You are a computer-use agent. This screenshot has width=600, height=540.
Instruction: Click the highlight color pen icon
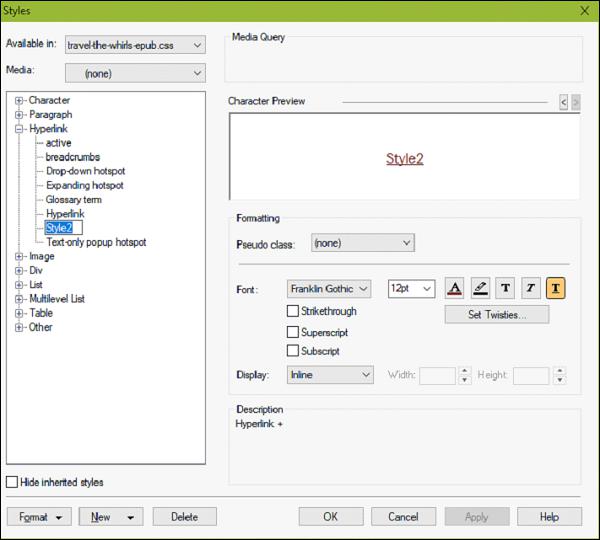[480, 288]
